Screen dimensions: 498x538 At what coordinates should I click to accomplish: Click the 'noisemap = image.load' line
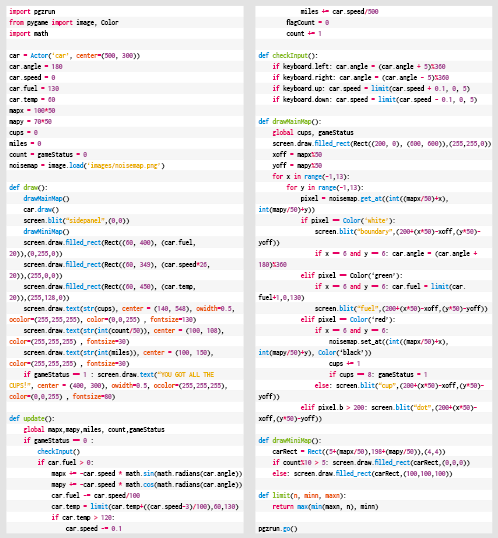[87, 165]
